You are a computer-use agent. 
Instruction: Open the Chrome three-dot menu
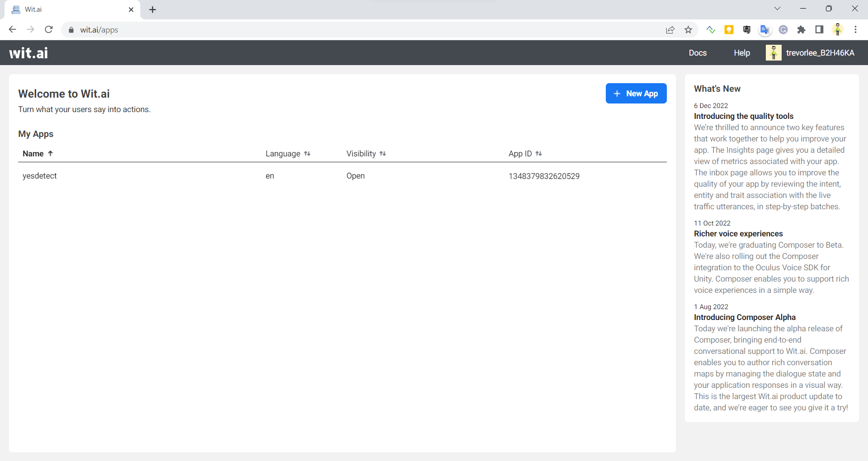(855, 29)
